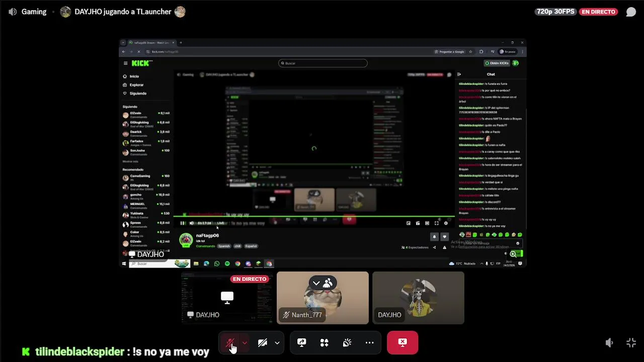644x362 pixels.
Task: Click the share screen icon in Discord
Action: click(x=301, y=343)
